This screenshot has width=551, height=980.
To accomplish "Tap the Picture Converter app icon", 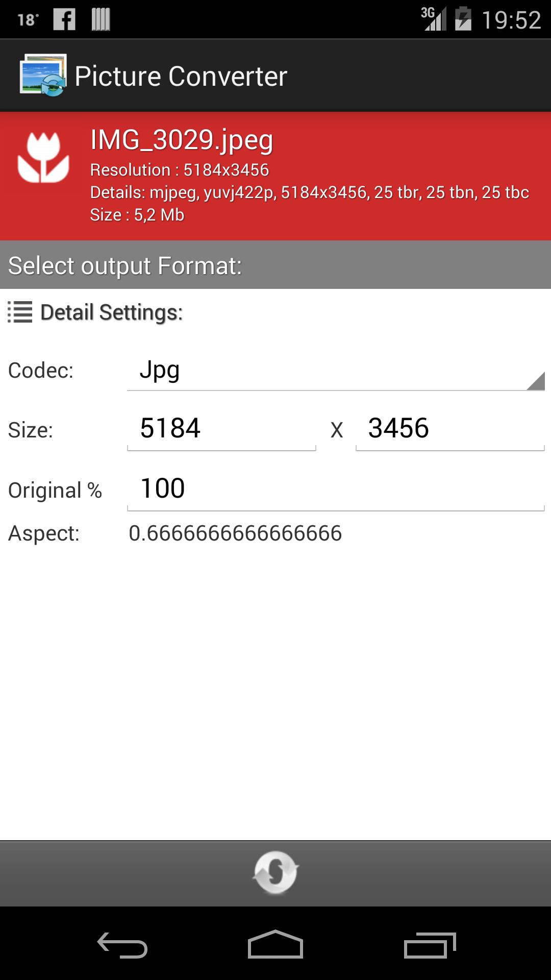I will point(43,75).
